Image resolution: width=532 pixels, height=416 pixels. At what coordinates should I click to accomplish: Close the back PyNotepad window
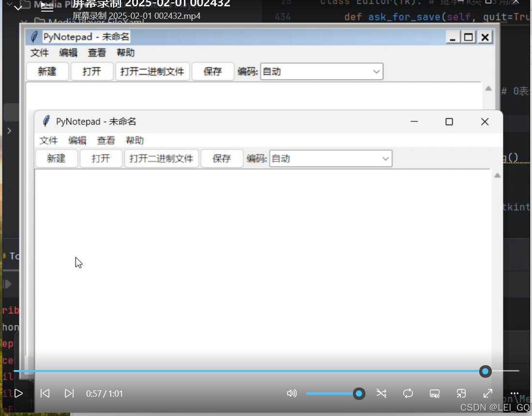point(485,37)
